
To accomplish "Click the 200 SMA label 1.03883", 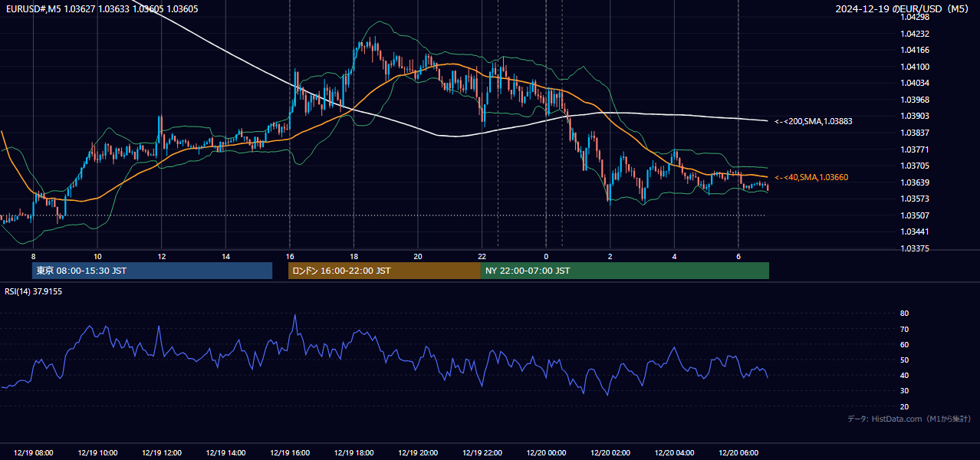I will (x=814, y=121).
